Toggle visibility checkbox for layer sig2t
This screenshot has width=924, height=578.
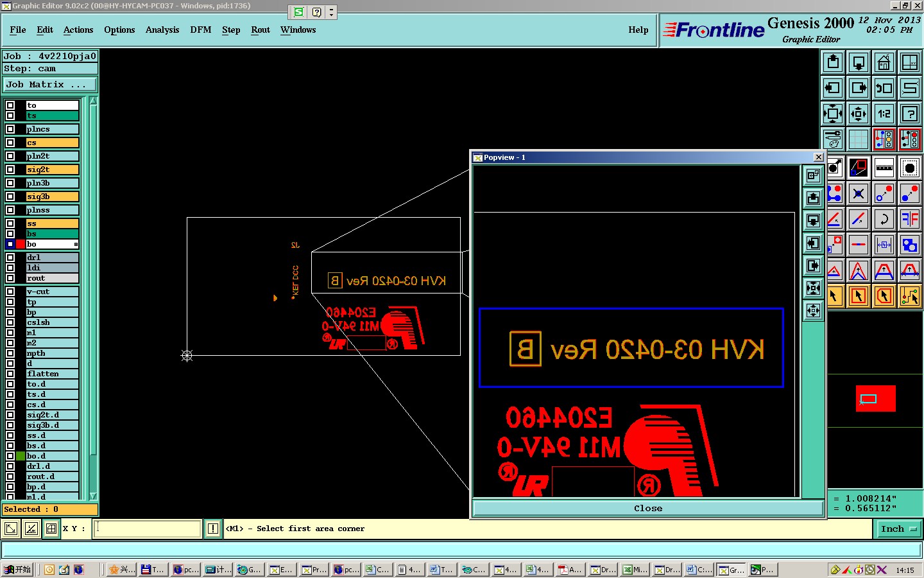point(10,170)
